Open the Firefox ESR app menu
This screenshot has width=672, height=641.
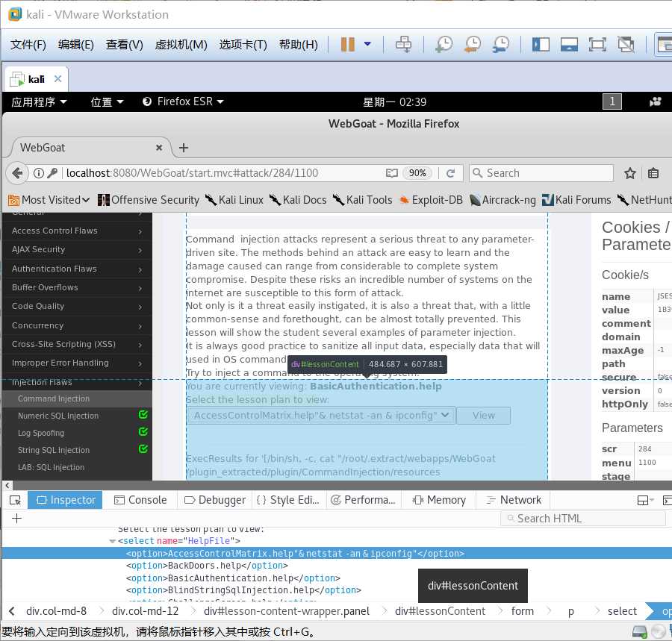(183, 101)
